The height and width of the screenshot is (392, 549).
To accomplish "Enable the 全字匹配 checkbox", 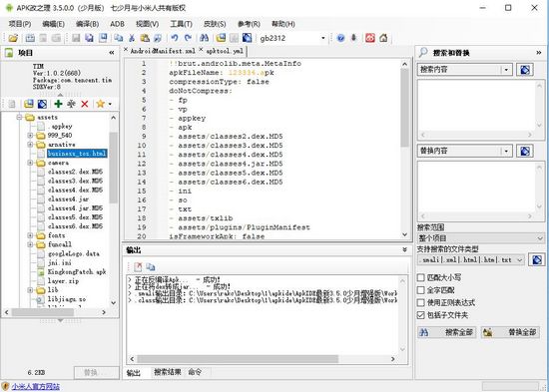I will 421,290.
